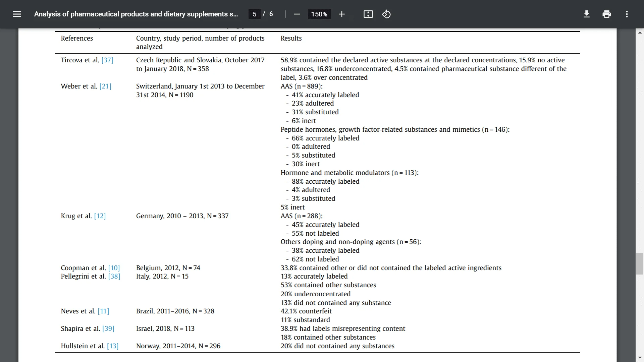Click '6% inert' line

(x=304, y=121)
